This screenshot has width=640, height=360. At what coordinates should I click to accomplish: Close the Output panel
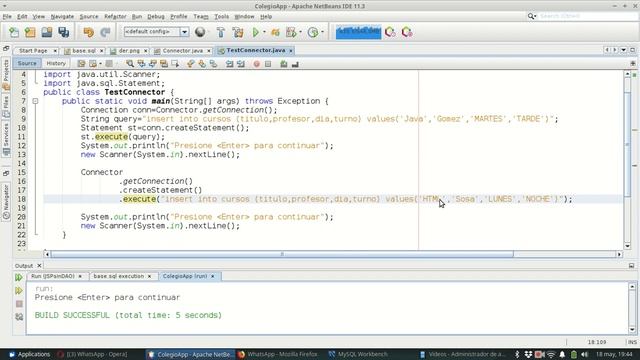[x=39, y=266]
